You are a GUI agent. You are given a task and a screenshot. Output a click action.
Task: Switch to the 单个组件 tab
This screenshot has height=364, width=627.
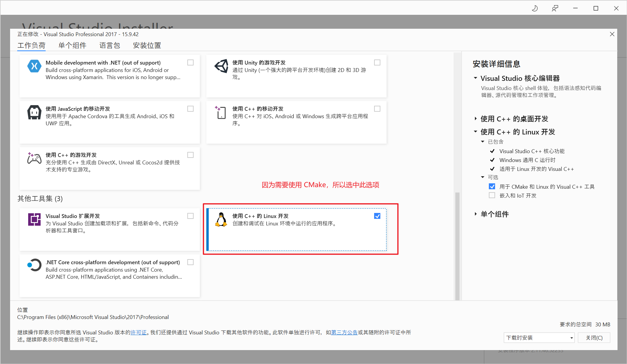click(x=72, y=45)
